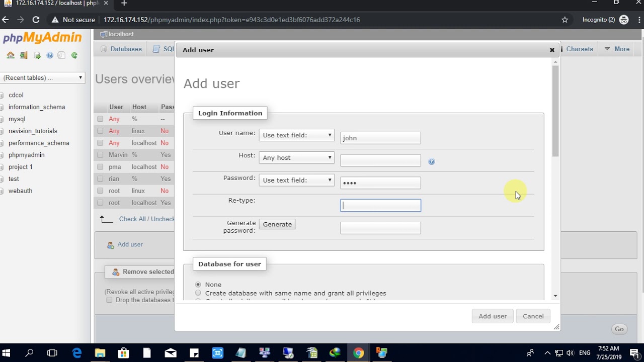
Task: Switch to the Databases tab
Action: (121, 49)
